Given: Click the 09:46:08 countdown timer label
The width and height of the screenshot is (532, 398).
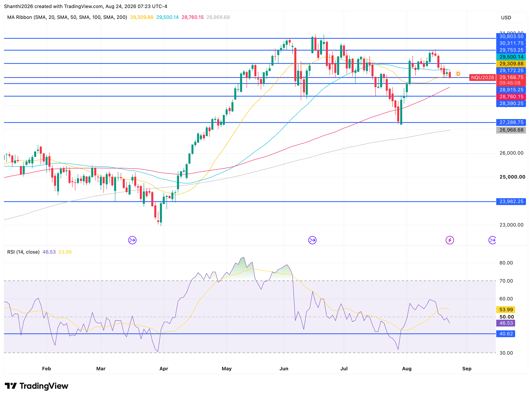Looking at the screenshot, I should point(510,83).
